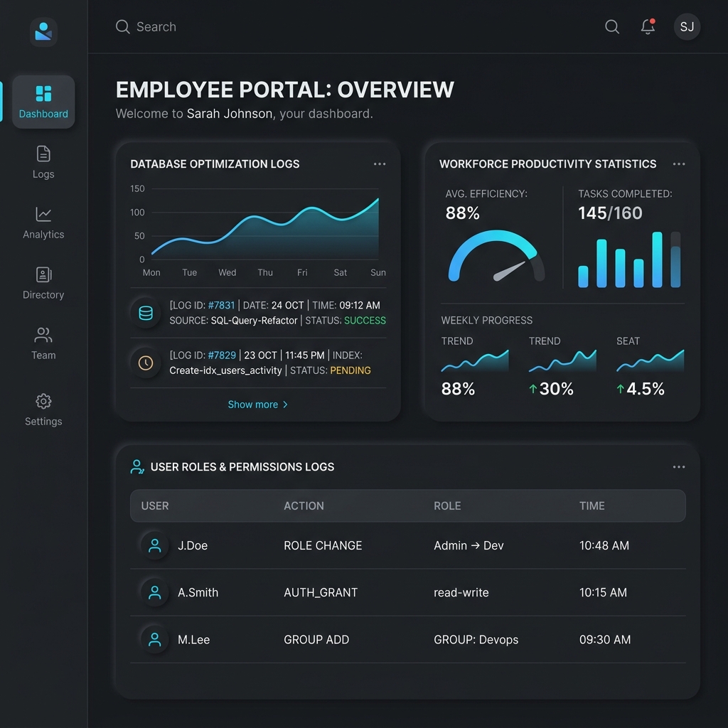Open log ID #7829 link
Viewport: 728px width, 728px height.
coord(222,355)
